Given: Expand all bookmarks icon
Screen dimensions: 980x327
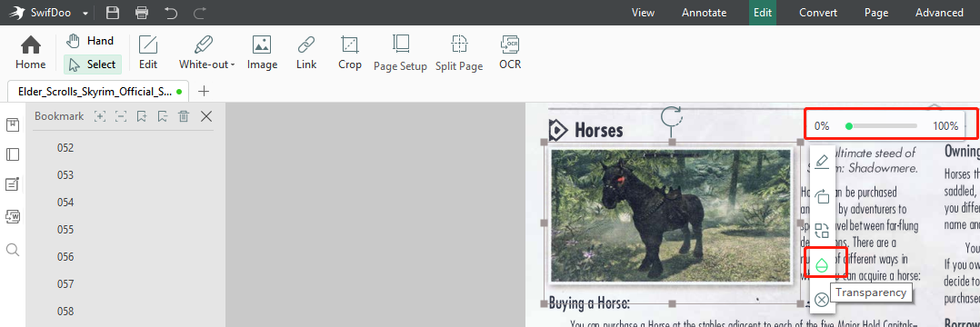Looking at the screenshot, I should [99, 116].
